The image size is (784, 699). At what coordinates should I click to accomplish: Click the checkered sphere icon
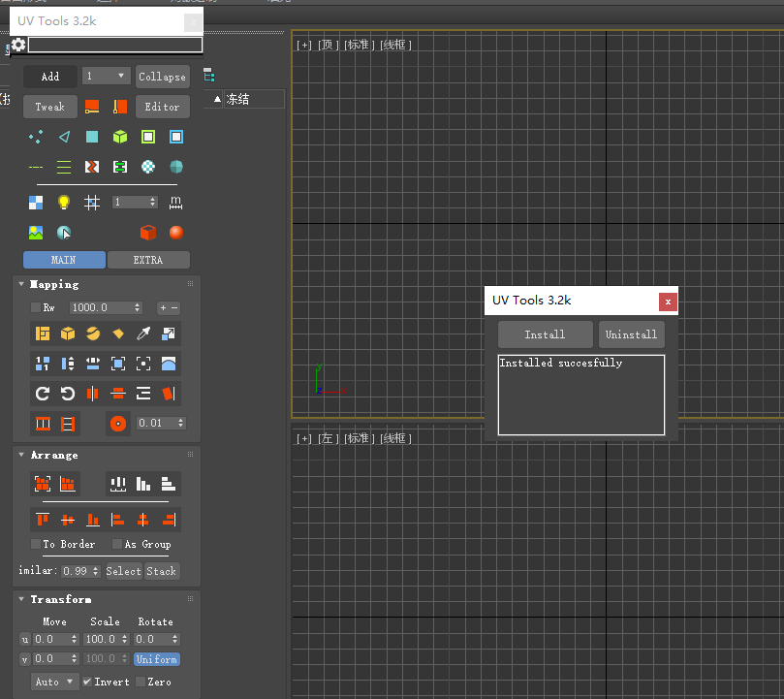pos(148,167)
